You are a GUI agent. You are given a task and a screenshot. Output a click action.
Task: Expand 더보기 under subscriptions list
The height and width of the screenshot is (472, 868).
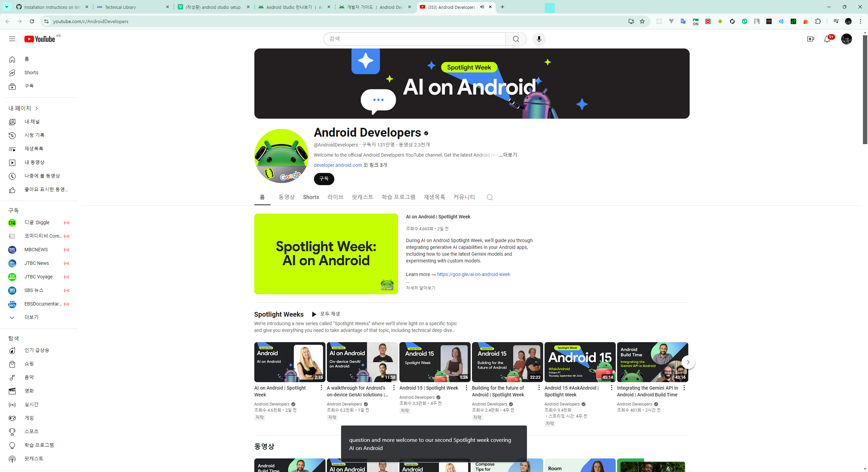pyautogui.click(x=31, y=317)
